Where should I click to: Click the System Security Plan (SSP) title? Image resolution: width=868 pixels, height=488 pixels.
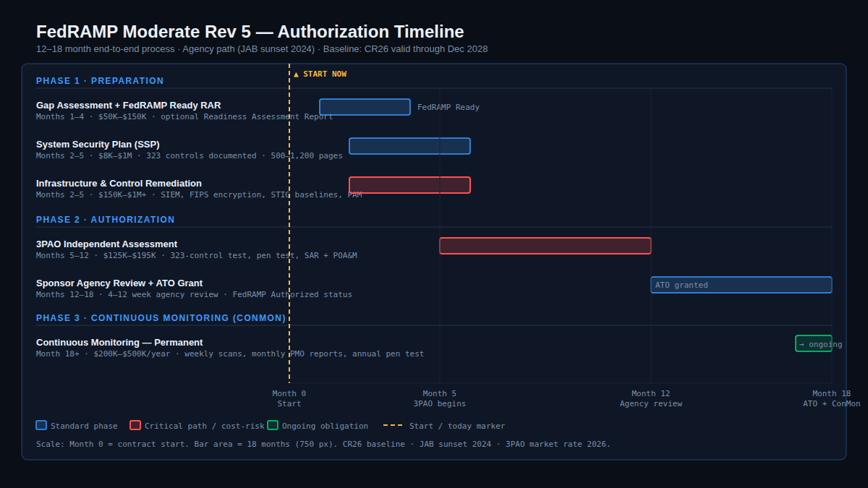click(x=98, y=145)
